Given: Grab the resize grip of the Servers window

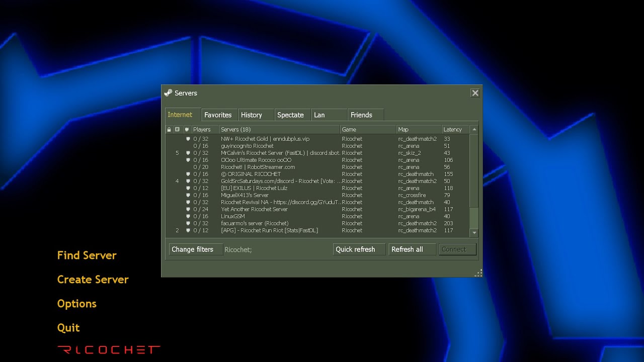Looking at the screenshot, I should click(x=478, y=273).
